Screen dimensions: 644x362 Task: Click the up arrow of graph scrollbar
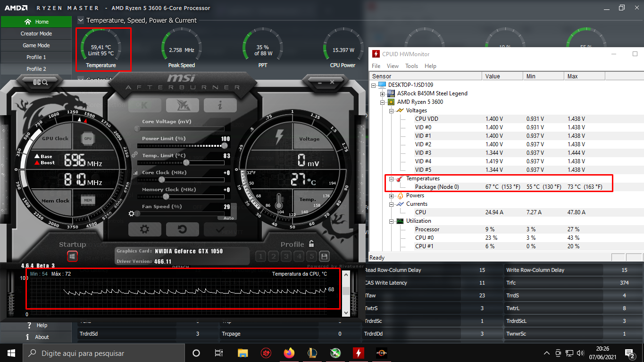click(x=346, y=274)
